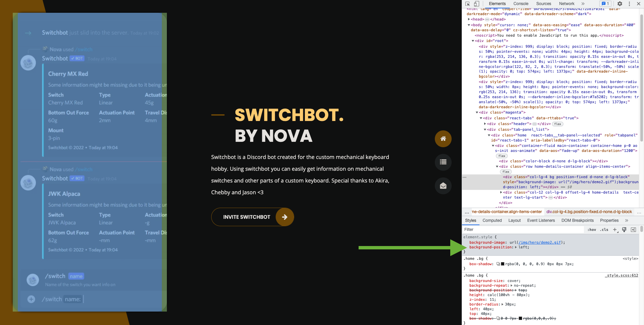Open the Issues counter badge
Viewport: 644px width, 325px height.
605,3
